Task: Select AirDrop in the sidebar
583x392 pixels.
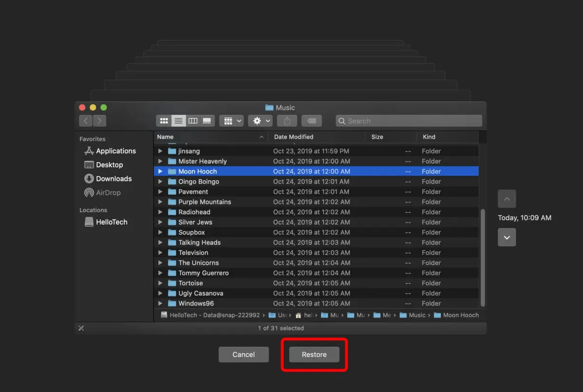Action: pos(103,192)
